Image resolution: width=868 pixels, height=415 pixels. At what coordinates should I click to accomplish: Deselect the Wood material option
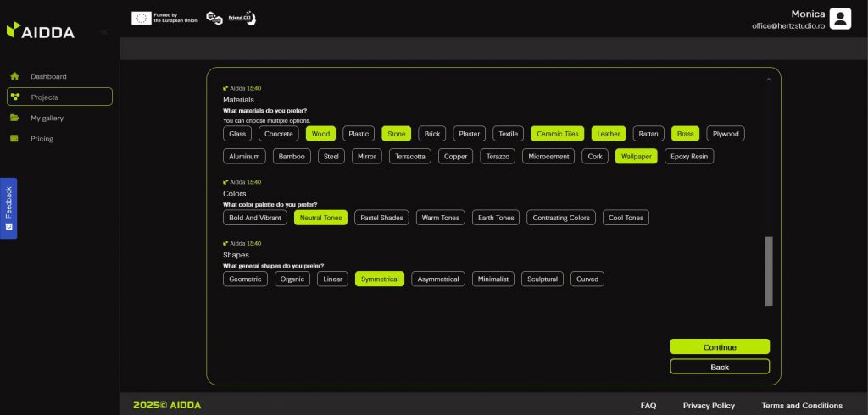320,134
